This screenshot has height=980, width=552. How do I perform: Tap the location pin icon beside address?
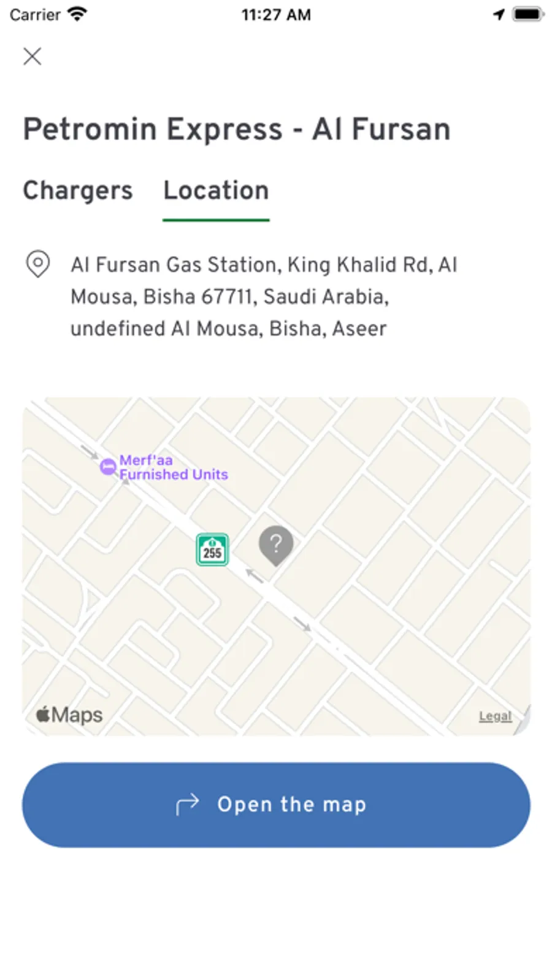click(37, 264)
